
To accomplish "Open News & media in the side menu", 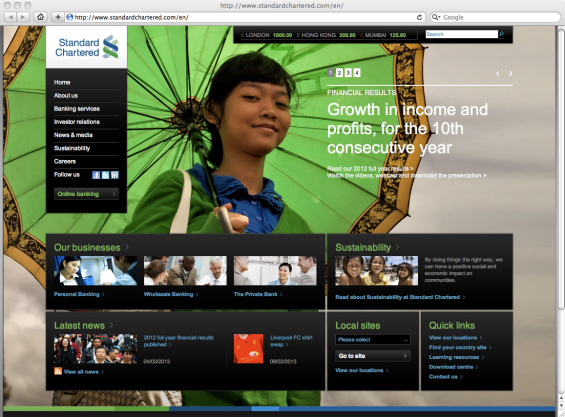I will coord(73,135).
